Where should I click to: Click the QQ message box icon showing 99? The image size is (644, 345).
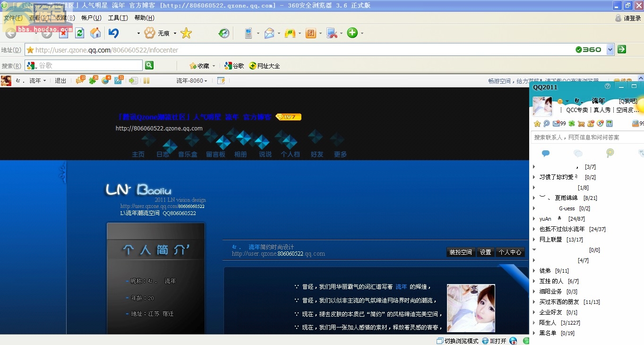click(x=638, y=123)
